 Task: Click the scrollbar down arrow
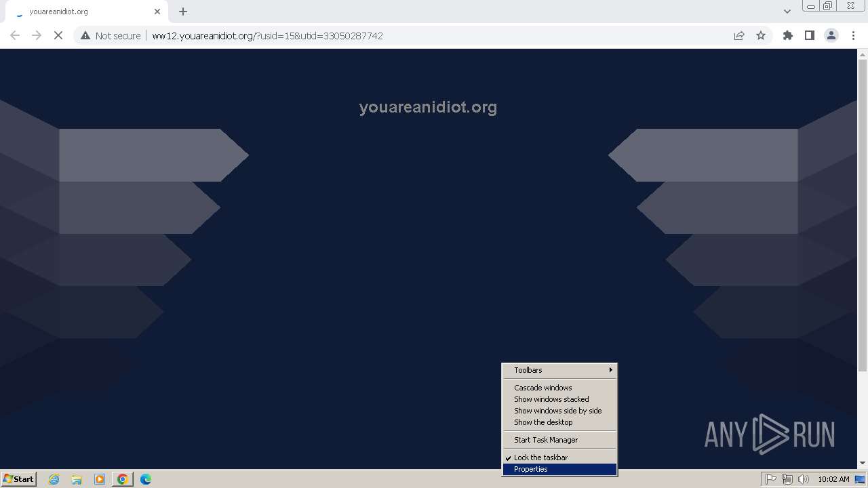click(863, 464)
